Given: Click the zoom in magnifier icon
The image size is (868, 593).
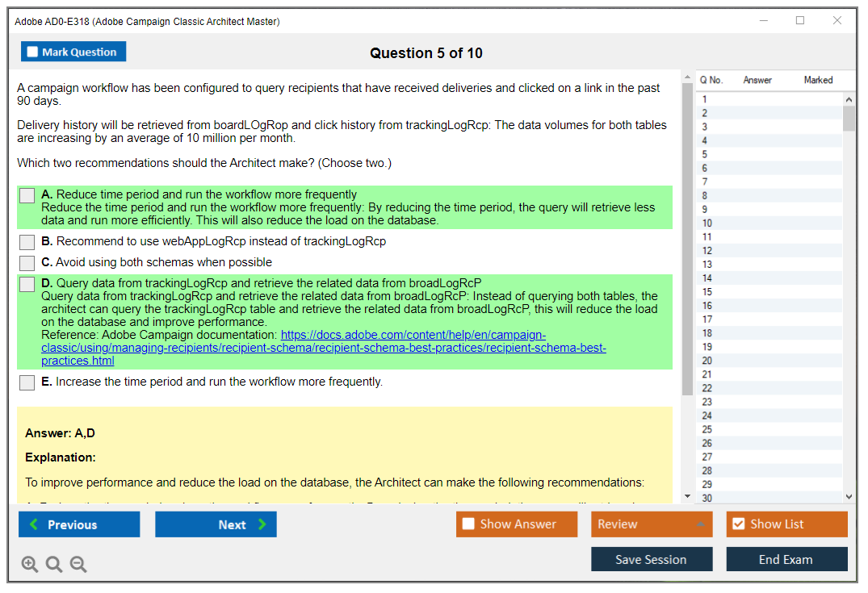Looking at the screenshot, I should tap(30, 565).
